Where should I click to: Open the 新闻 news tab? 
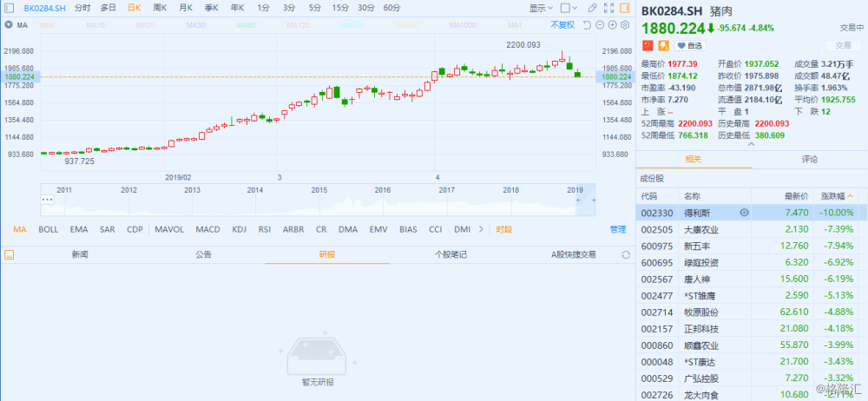coord(80,255)
